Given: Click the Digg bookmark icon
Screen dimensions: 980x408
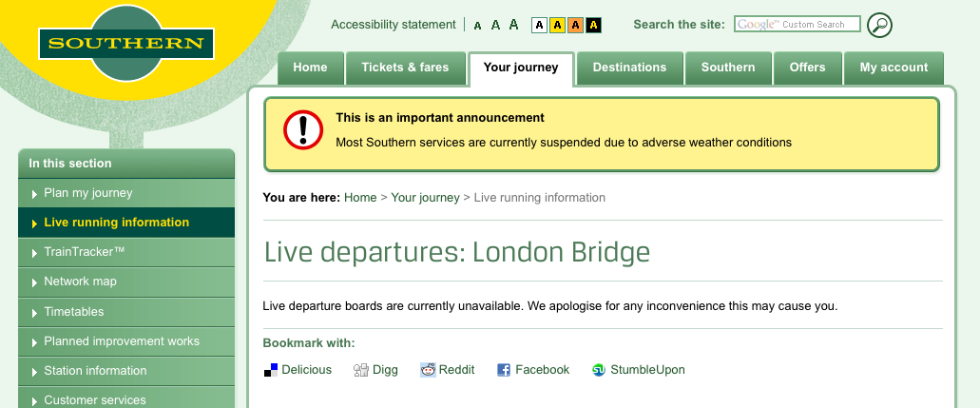Looking at the screenshot, I should 360,370.
